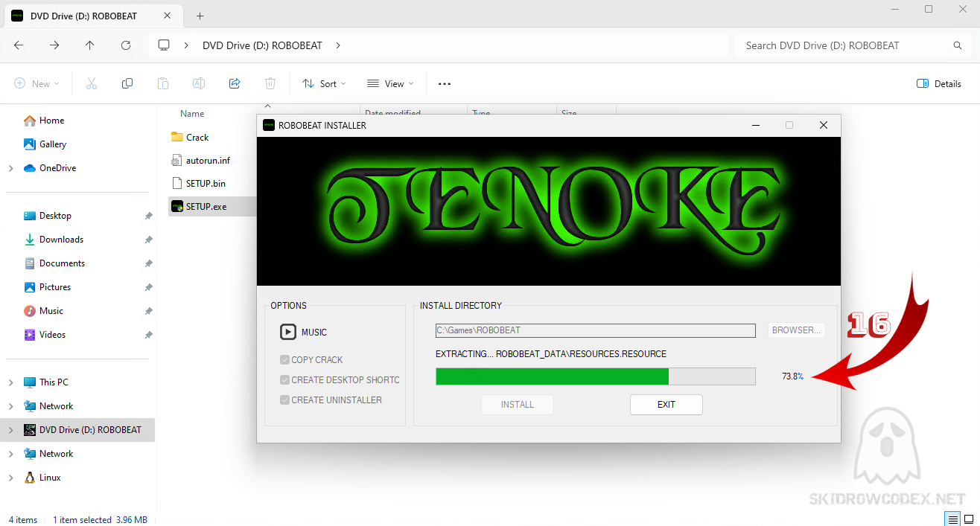980x526 pixels.
Task: Expand the OneDrive tree node
Action: tap(10, 169)
